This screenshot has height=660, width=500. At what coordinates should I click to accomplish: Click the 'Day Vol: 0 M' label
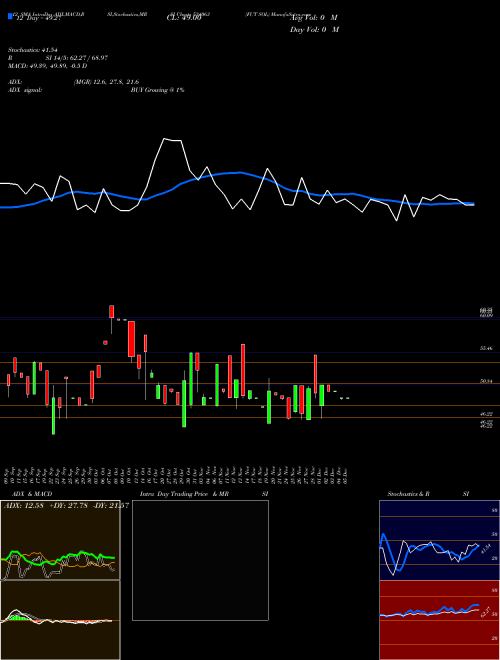click(314, 30)
